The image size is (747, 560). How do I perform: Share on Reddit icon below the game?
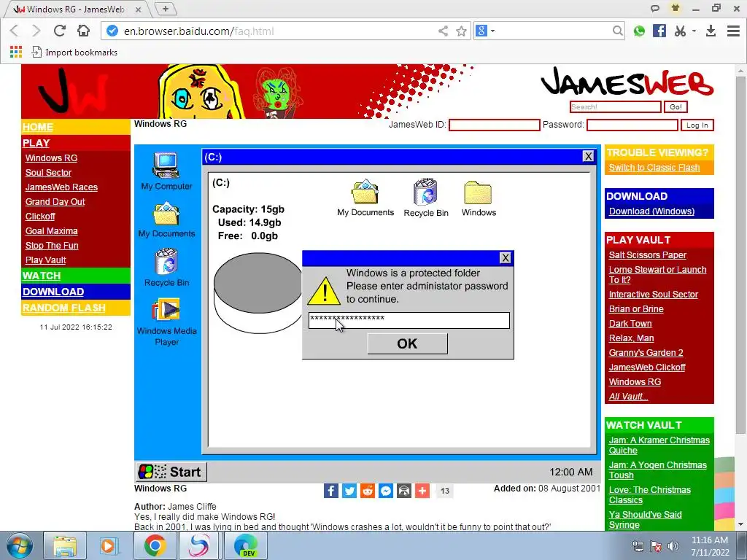coord(368,491)
